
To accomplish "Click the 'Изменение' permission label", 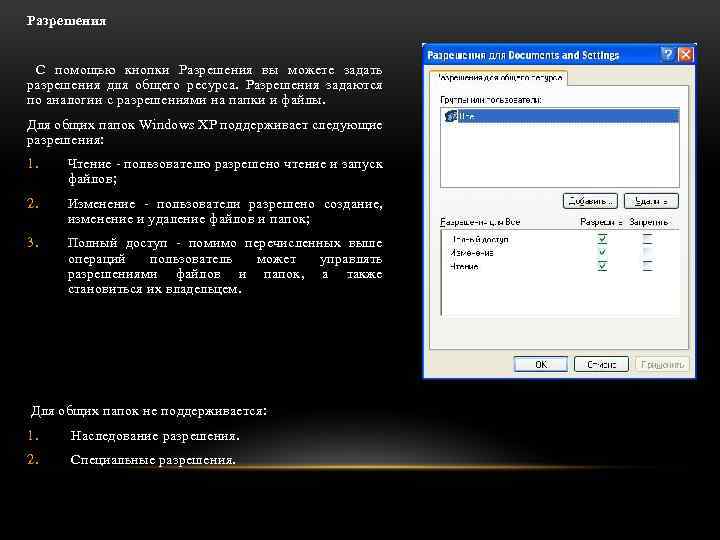I will tap(472, 253).
